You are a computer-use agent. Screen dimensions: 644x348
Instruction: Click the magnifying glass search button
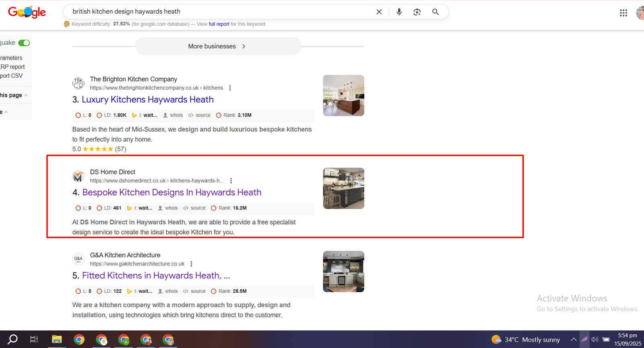coord(436,12)
